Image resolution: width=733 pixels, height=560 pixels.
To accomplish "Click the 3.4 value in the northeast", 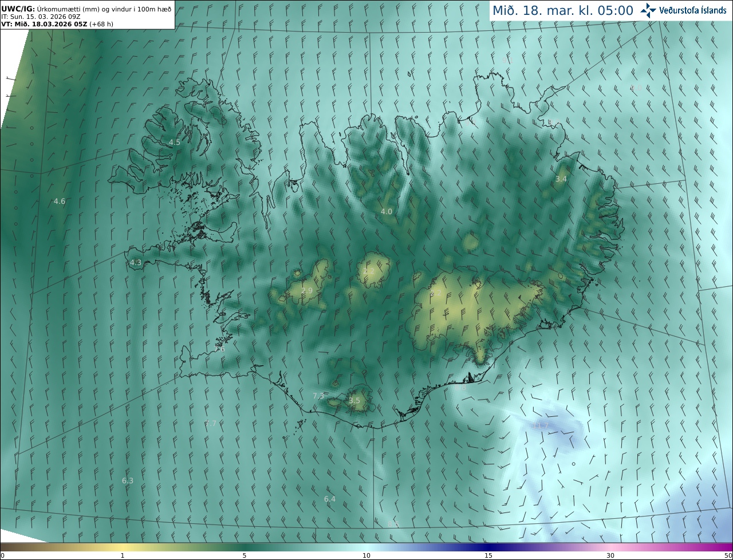I will coord(561,179).
